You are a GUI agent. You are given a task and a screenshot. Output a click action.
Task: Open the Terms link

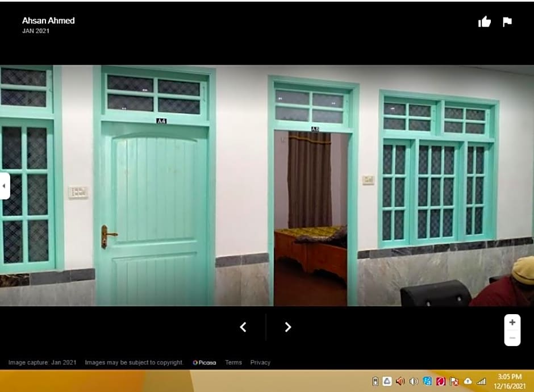(233, 362)
